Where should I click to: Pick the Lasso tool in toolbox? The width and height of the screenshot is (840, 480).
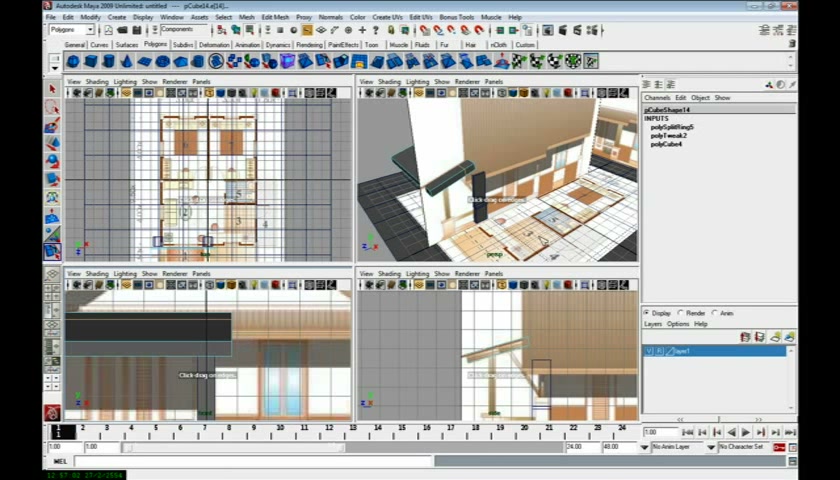pos(52,107)
